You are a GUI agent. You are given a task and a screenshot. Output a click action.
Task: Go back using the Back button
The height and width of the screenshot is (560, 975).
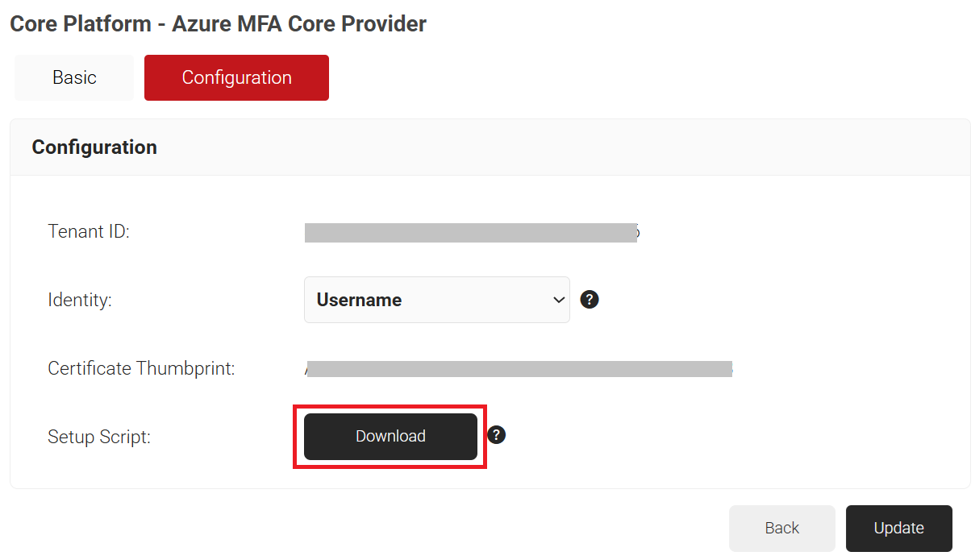[x=781, y=528]
